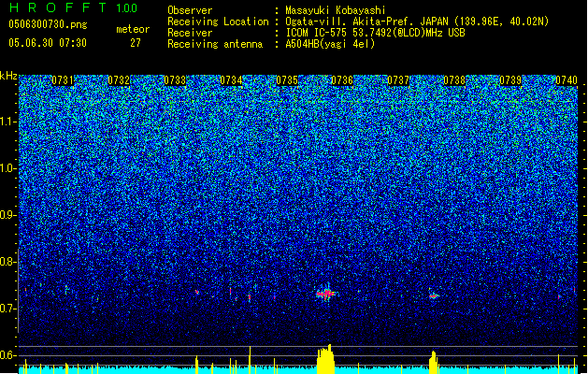Click the 0736 time marker
Screen dimensions: 588x374
coord(342,80)
